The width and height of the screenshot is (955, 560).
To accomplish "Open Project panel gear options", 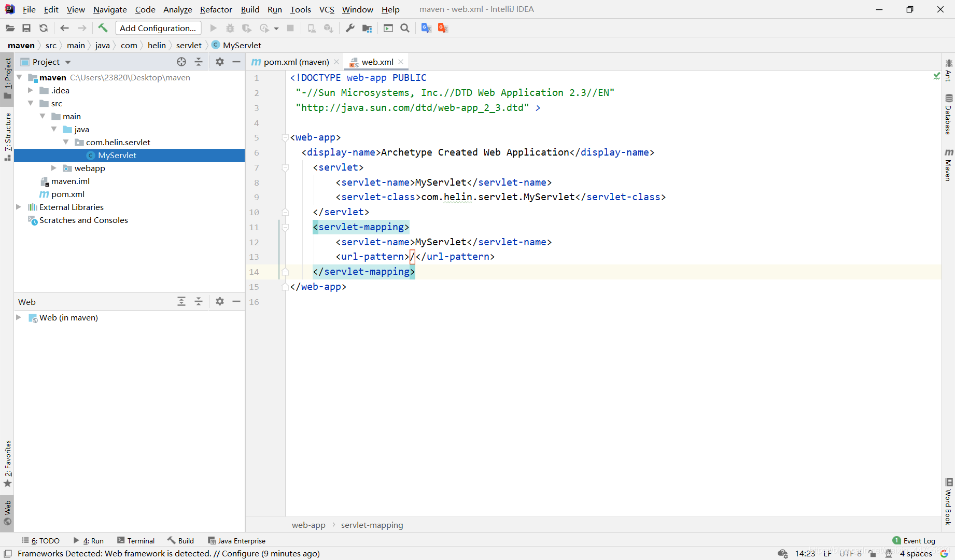I will 220,62.
